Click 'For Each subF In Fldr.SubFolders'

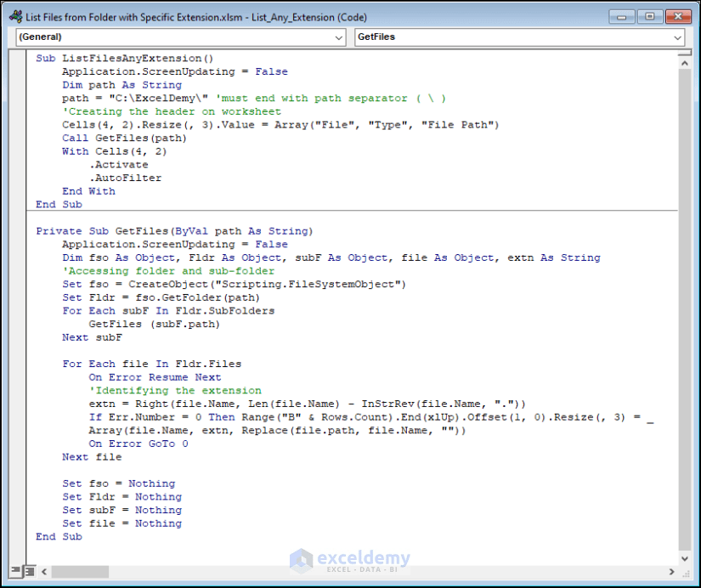coord(168,311)
